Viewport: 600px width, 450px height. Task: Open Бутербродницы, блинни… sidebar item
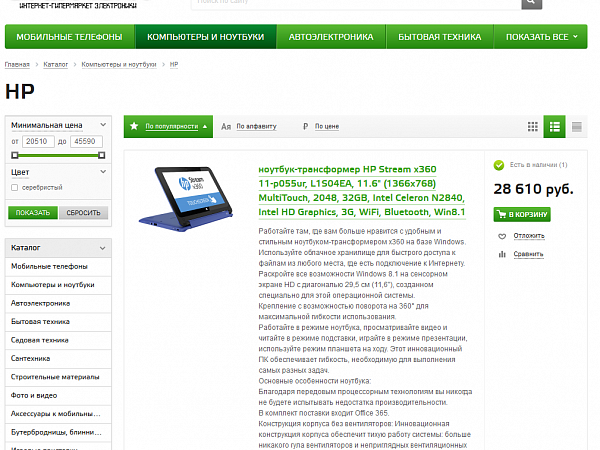pos(58,432)
